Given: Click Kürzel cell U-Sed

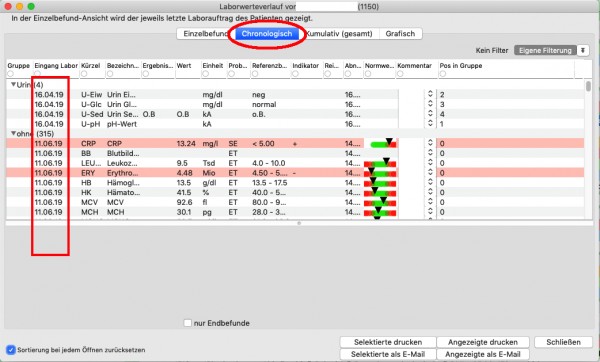Looking at the screenshot, I should [92, 114].
